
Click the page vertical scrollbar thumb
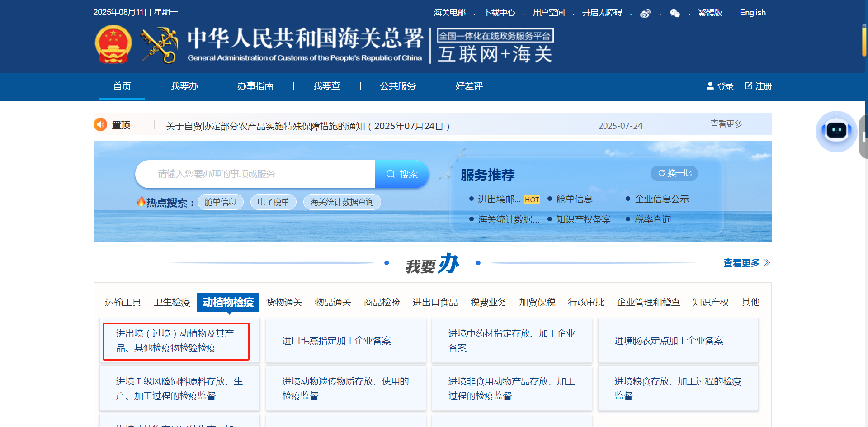[x=864, y=40]
